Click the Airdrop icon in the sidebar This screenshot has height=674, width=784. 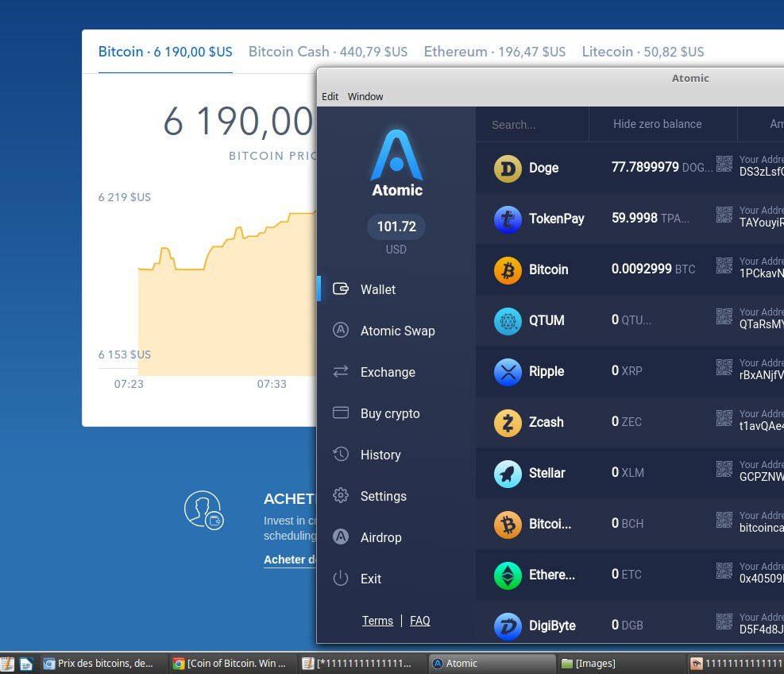point(341,537)
